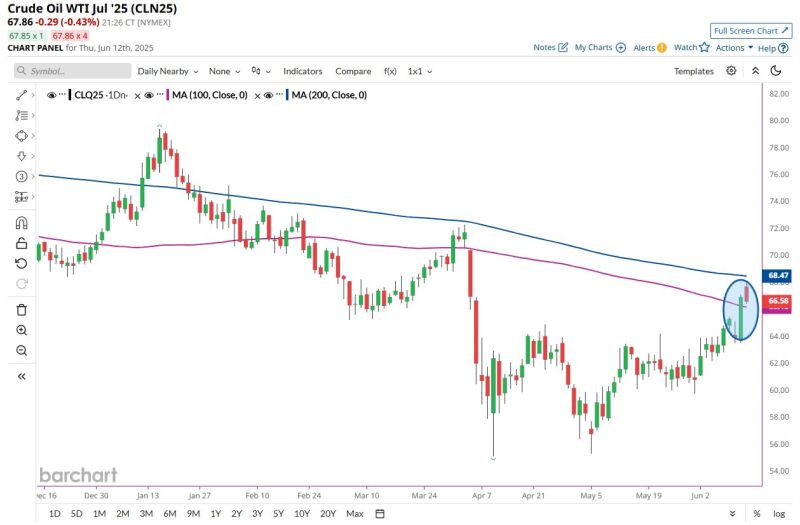This screenshot has height=525, width=800.
Task: Open chart settings gear icon
Action: point(731,71)
